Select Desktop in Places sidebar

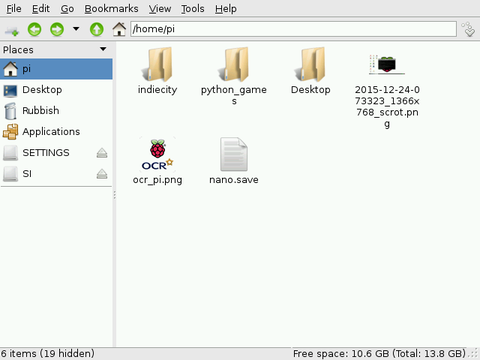pos(56,90)
